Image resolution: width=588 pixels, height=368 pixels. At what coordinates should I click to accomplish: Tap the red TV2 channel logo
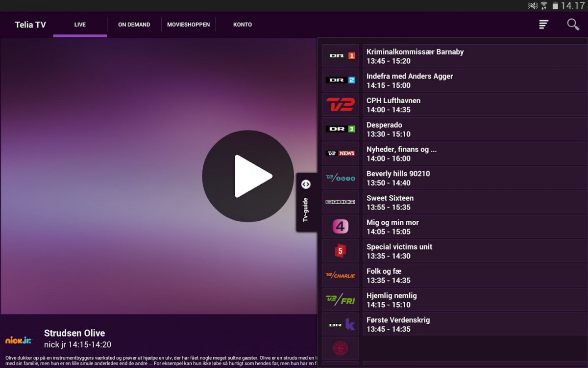point(341,105)
